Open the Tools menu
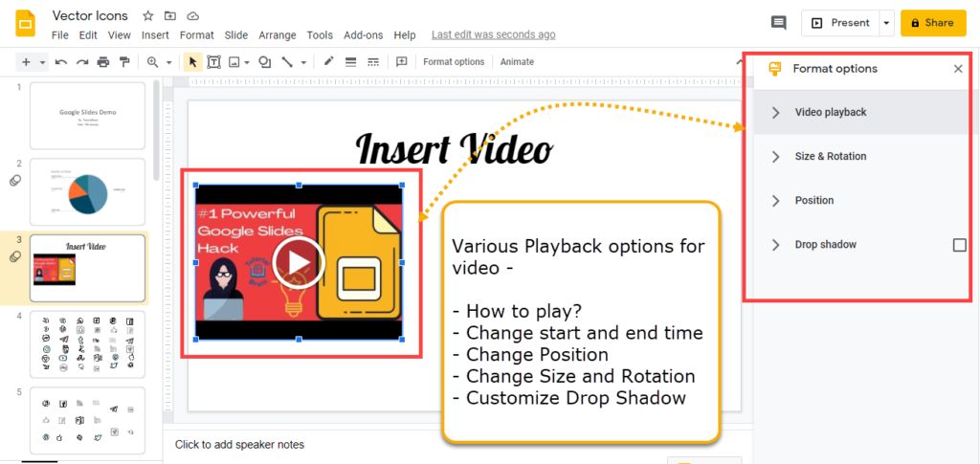The height and width of the screenshot is (464, 980). pos(320,35)
